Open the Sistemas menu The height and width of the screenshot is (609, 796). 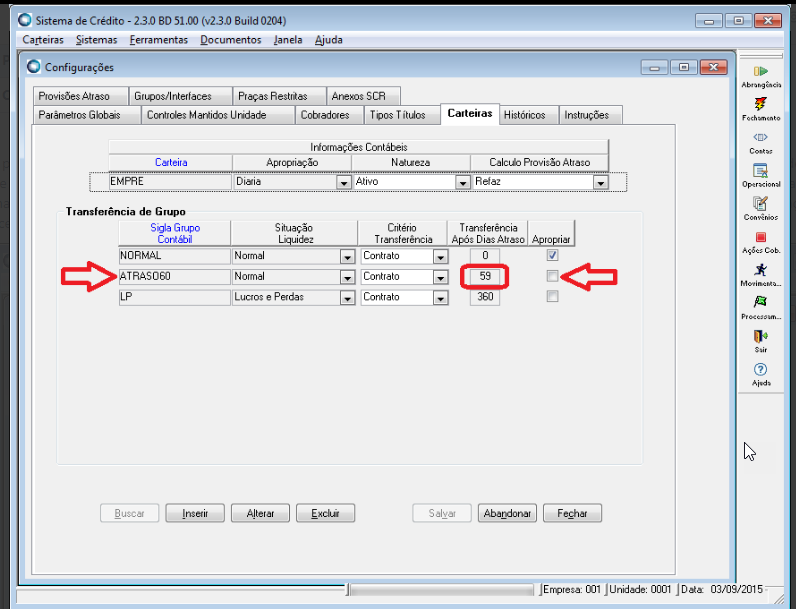tap(96, 40)
